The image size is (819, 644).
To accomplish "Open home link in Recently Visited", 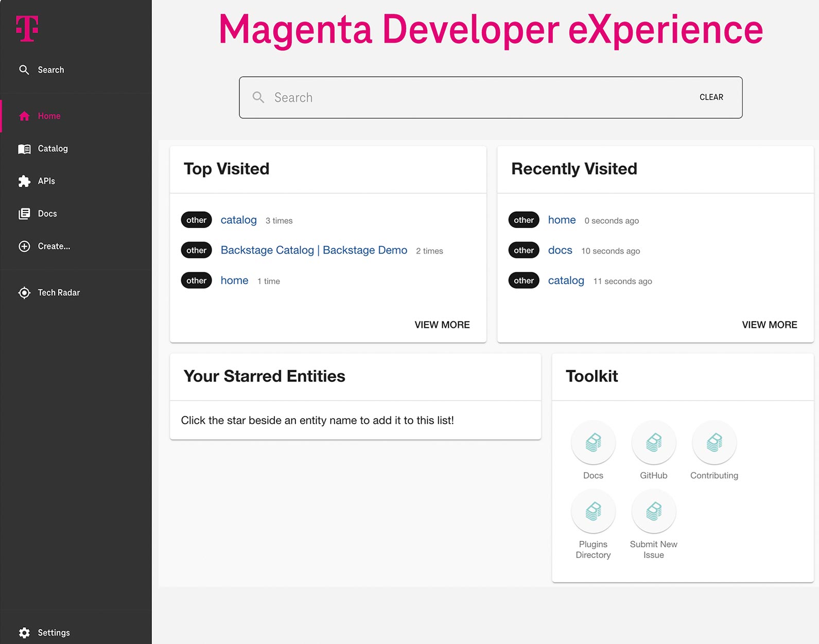I will click(562, 220).
